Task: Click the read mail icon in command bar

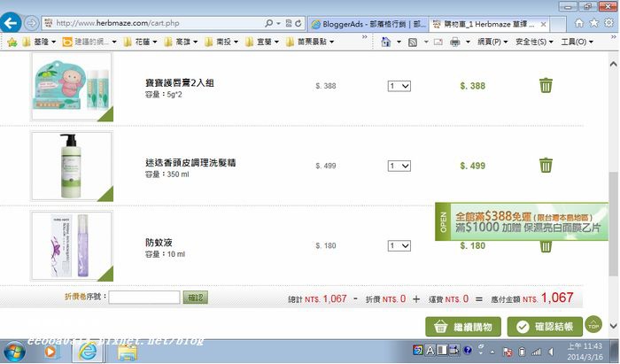Action: 438,42
